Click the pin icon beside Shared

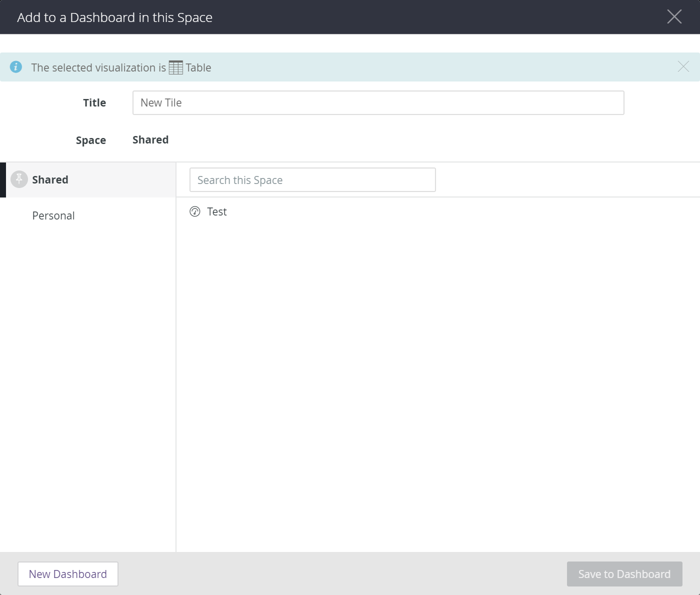pyautogui.click(x=19, y=179)
